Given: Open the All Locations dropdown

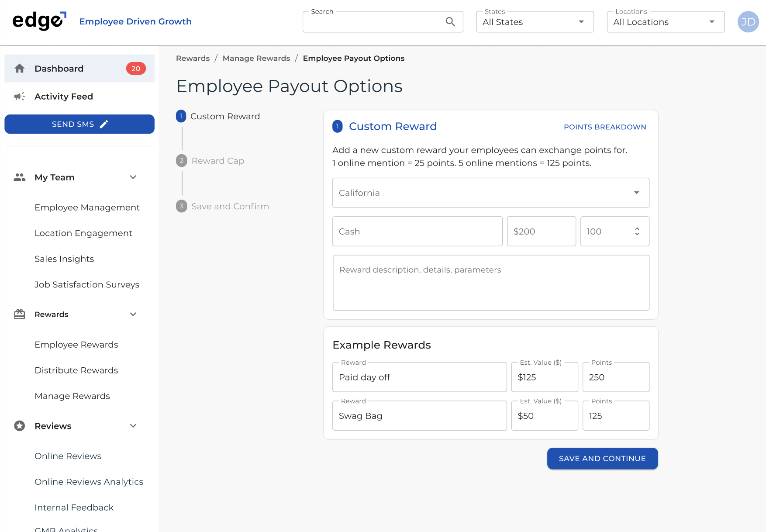Looking at the screenshot, I should pyautogui.click(x=665, y=22).
